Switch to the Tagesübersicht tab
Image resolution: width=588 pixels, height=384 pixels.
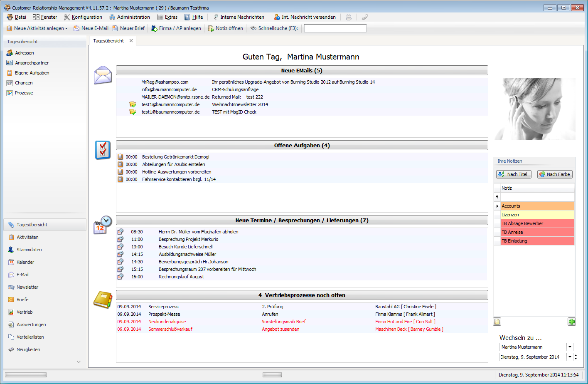tap(108, 41)
